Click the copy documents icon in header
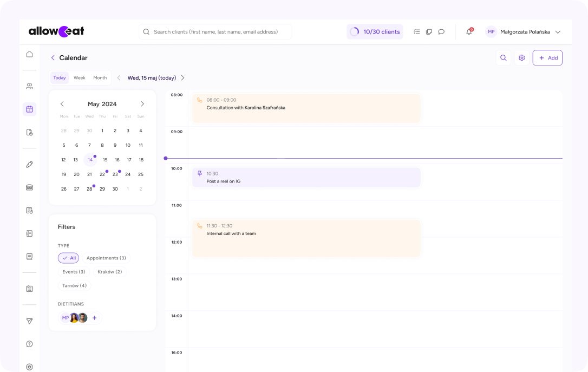The height and width of the screenshot is (372, 588). click(x=429, y=32)
